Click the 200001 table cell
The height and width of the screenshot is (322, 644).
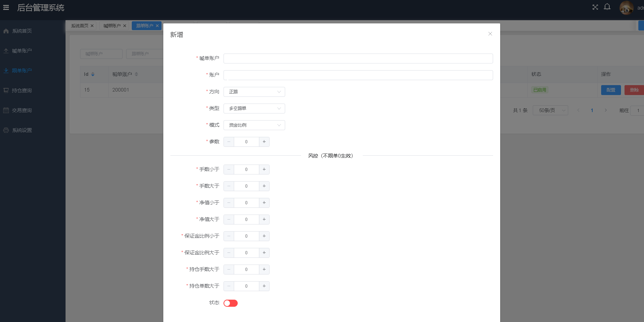pyautogui.click(x=121, y=90)
